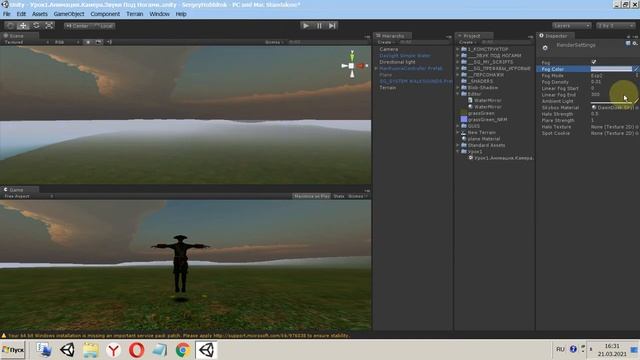This screenshot has width=640, height=360.
Task: Open Opera from the taskbar
Action: pos(137,350)
